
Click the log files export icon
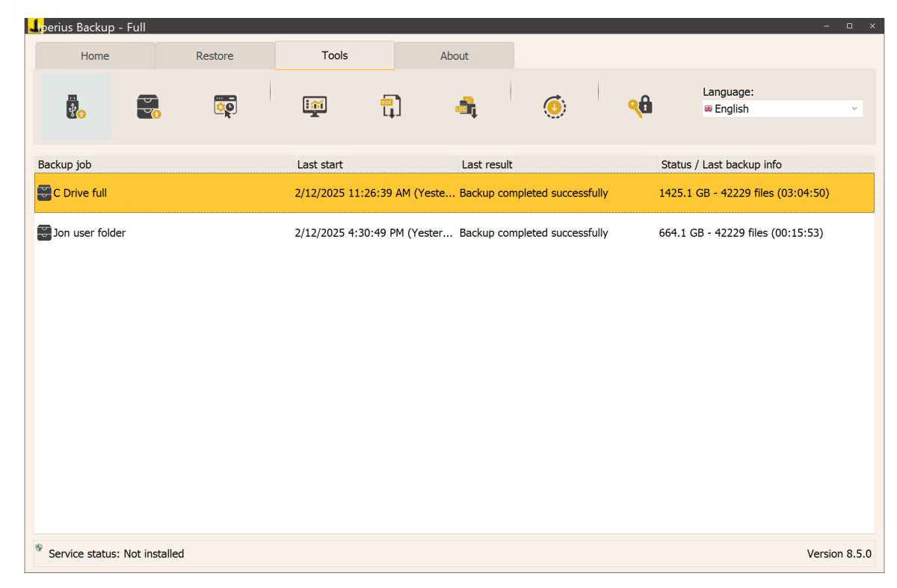pyautogui.click(x=466, y=107)
